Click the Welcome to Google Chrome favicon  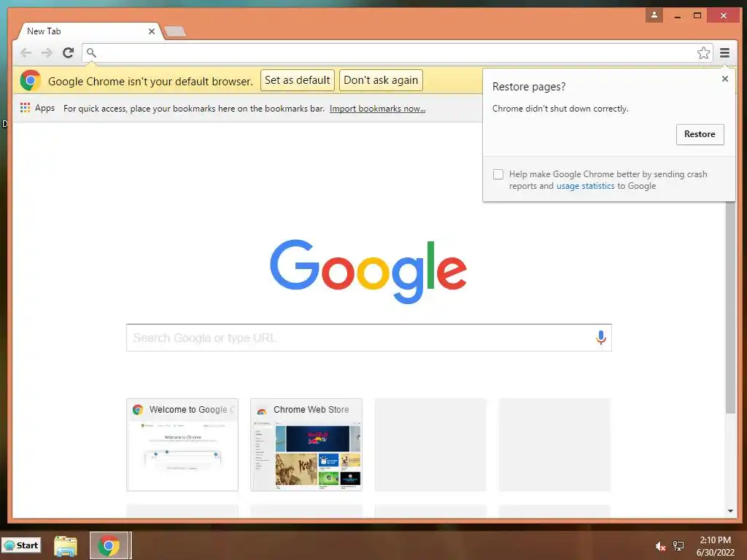tap(138, 410)
